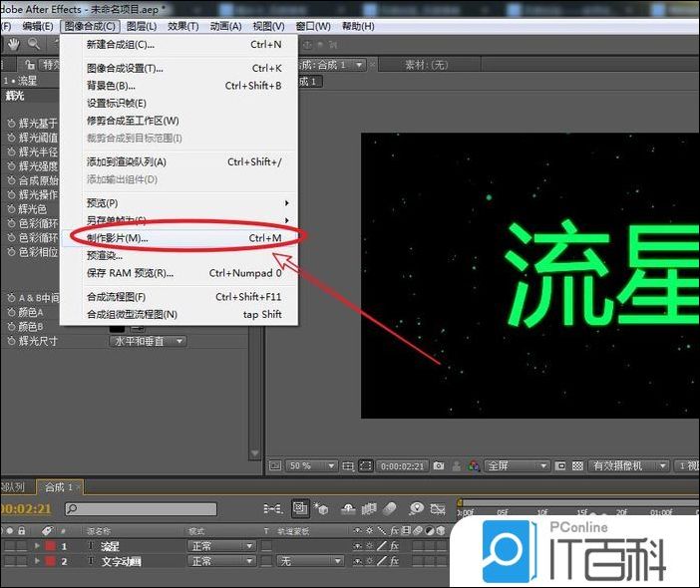Click the live update icon in timeline
This screenshot has width=700, height=588.
pyautogui.click(x=300, y=508)
